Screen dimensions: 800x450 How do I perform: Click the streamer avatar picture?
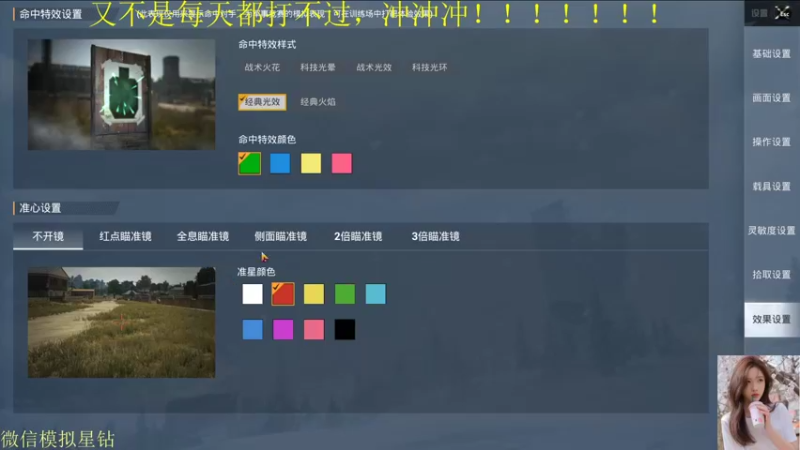point(759,403)
